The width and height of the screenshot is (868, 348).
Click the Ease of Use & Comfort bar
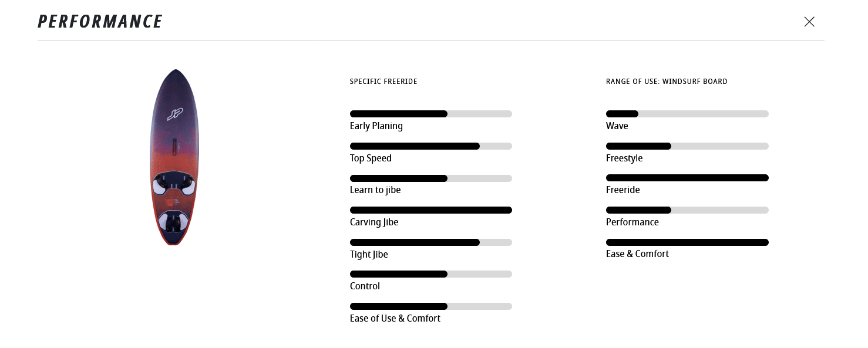(430, 306)
